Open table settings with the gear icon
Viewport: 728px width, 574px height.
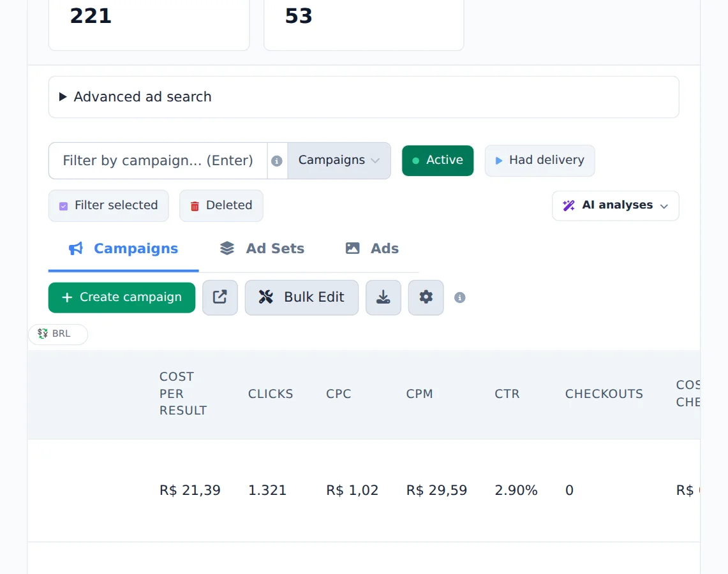[426, 297]
